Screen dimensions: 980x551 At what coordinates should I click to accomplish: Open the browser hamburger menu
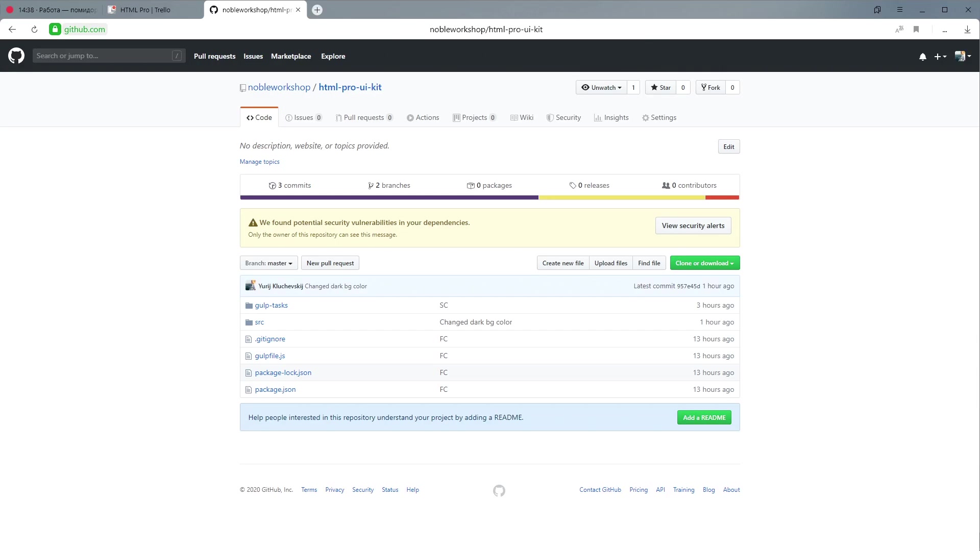900,10
